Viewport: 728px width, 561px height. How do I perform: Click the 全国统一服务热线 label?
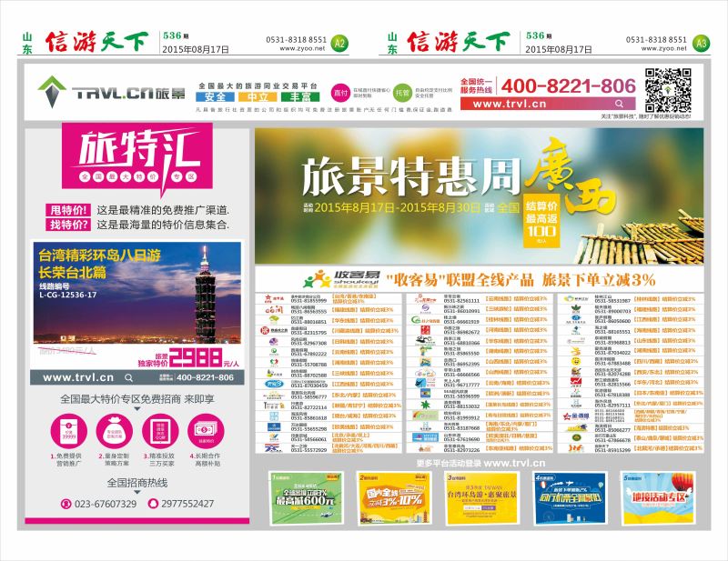[x=476, y=85]
